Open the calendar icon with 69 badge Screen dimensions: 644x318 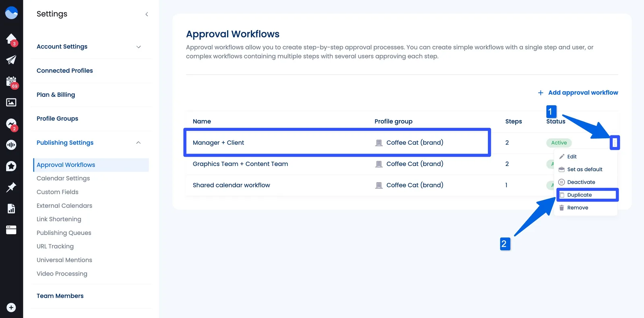tap(11, 81)
